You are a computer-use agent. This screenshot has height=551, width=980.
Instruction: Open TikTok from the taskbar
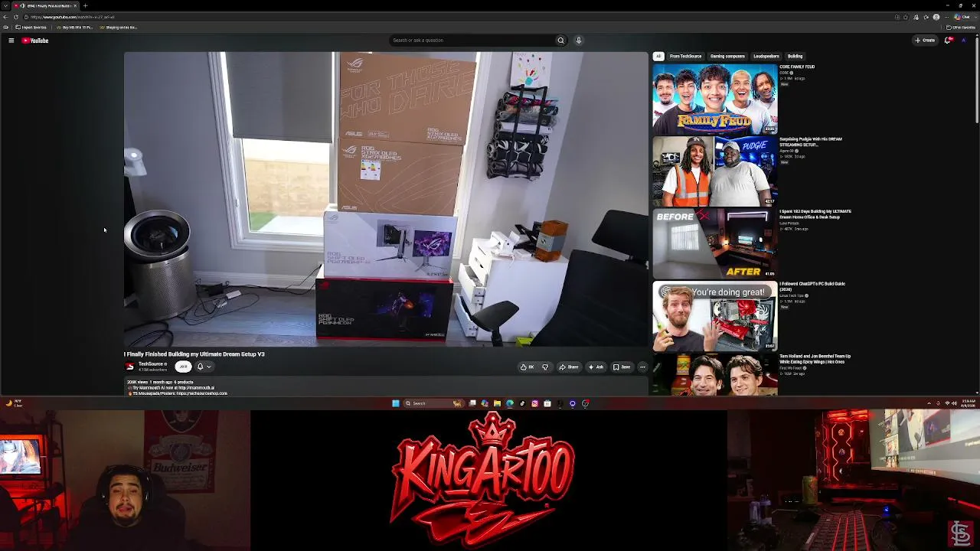pos(522,403)
